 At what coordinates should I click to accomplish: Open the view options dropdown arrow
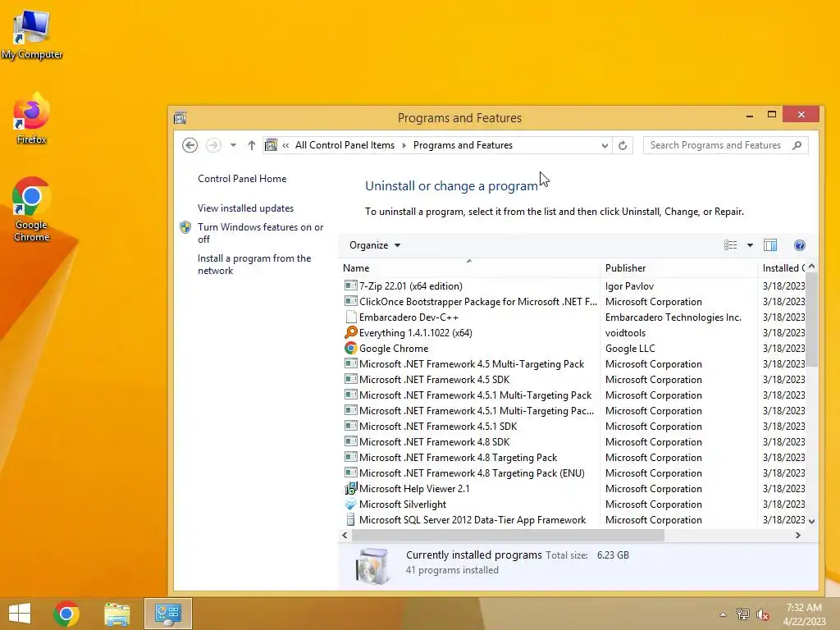pos(750,245)
